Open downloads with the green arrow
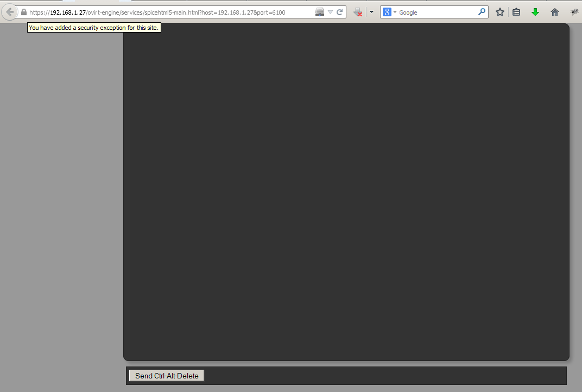 535,12
